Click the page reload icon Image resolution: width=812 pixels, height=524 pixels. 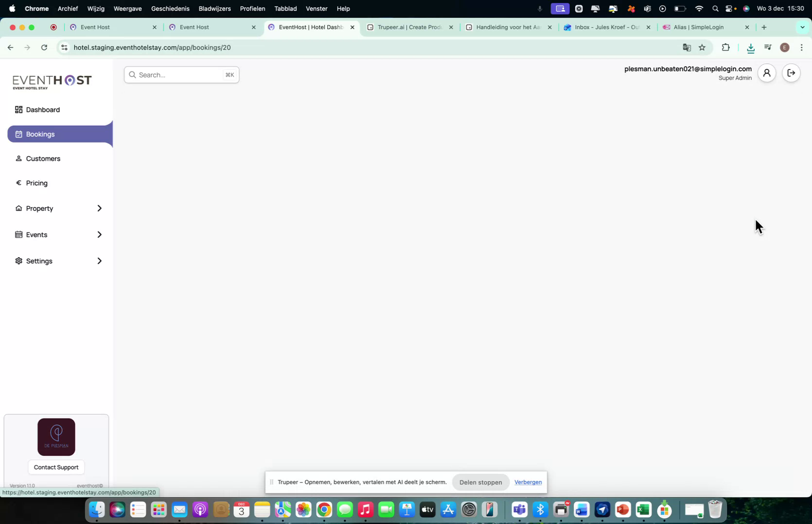(44, 47)
